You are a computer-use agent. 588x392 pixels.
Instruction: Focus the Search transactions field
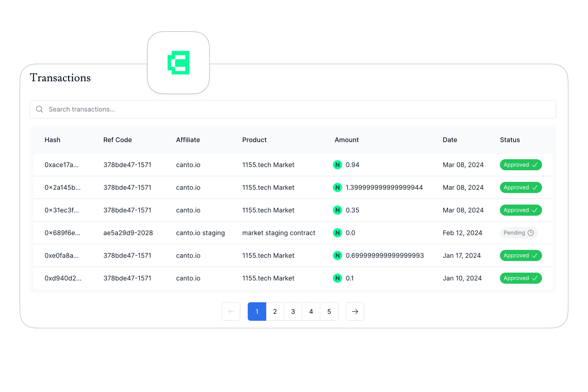(293, 109)
